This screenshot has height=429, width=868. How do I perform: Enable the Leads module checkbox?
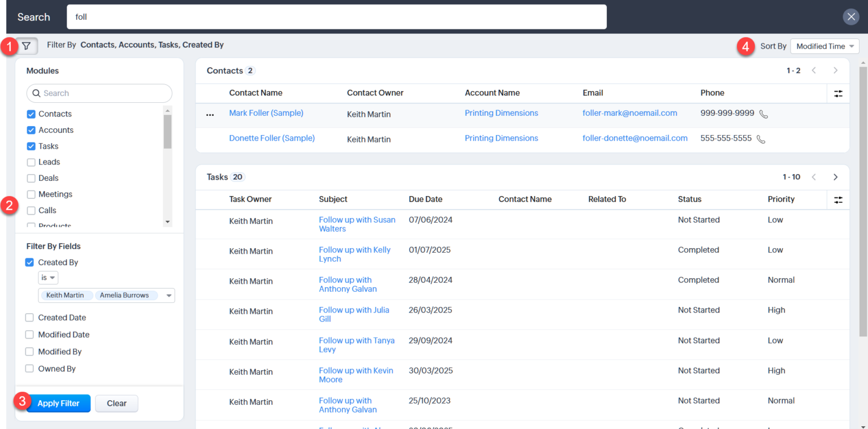pyautogui.click(x=31, y=162)
